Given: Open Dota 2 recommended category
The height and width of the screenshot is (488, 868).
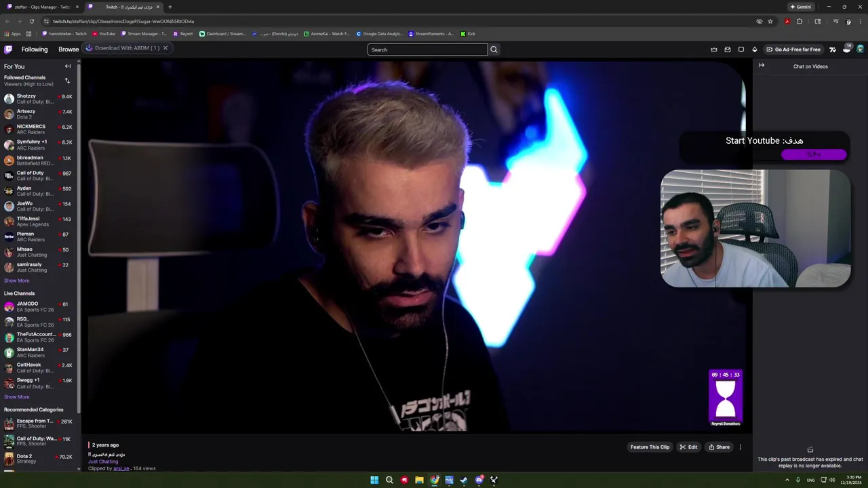Looking at the screenshot, I should [x=39, y=459].
